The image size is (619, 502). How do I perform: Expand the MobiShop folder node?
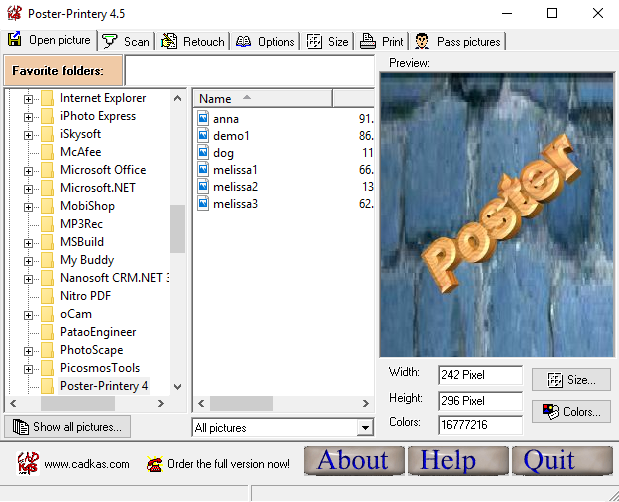point(28,207)
